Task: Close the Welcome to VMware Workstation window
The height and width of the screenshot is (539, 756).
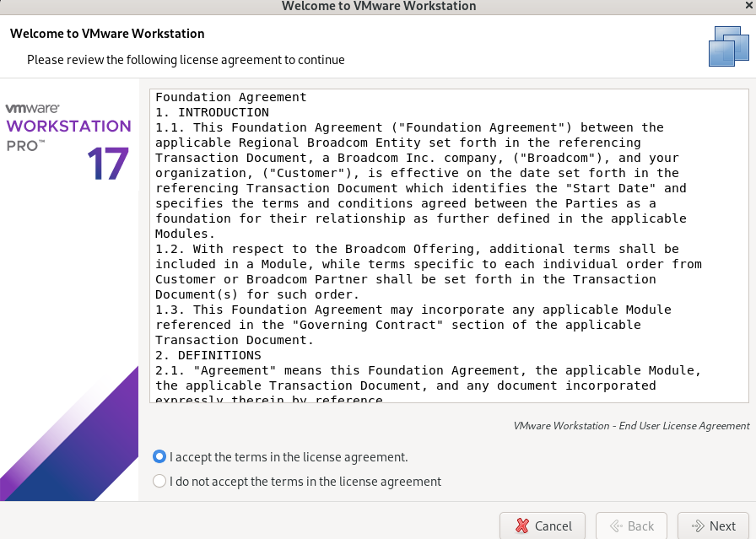Action: 750,5
